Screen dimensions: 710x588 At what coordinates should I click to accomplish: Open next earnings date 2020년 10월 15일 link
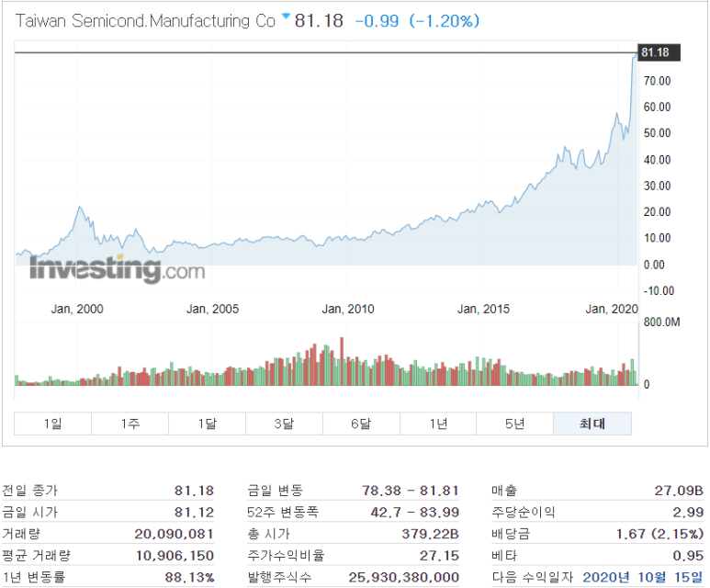click(643, 577)
